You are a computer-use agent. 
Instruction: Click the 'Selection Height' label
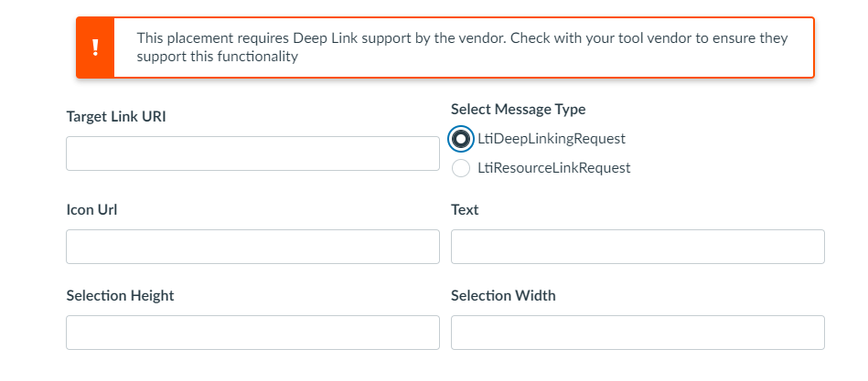coord(120,296)
